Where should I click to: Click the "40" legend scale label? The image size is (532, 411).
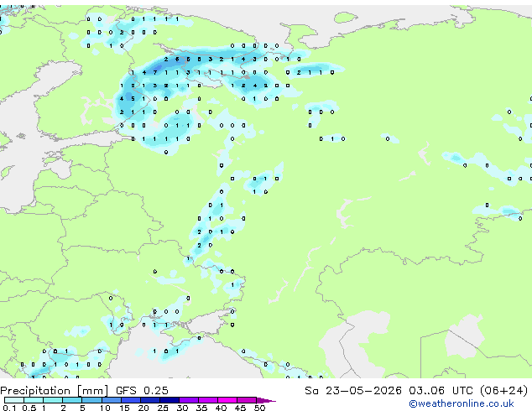pyautogui.click(x=222, y=408)
